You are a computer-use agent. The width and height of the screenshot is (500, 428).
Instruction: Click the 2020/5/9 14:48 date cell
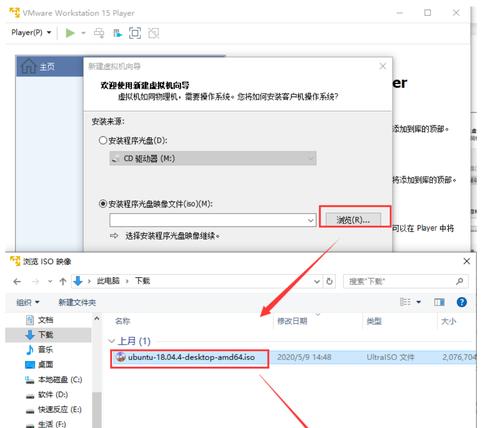[304, 357]
